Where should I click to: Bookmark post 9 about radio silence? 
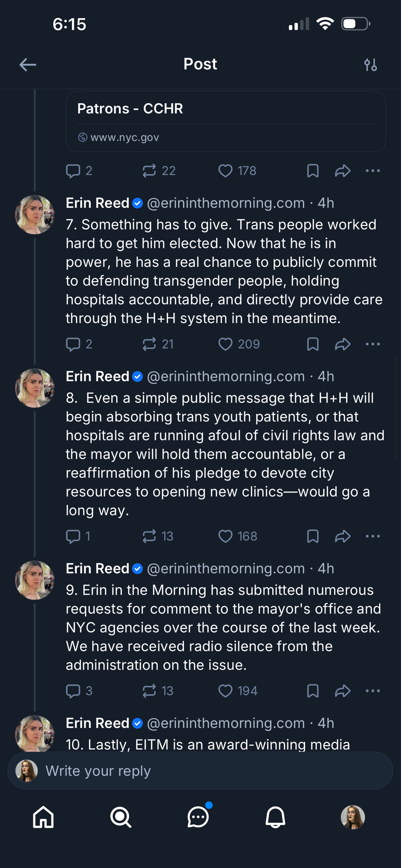point(312,691)
